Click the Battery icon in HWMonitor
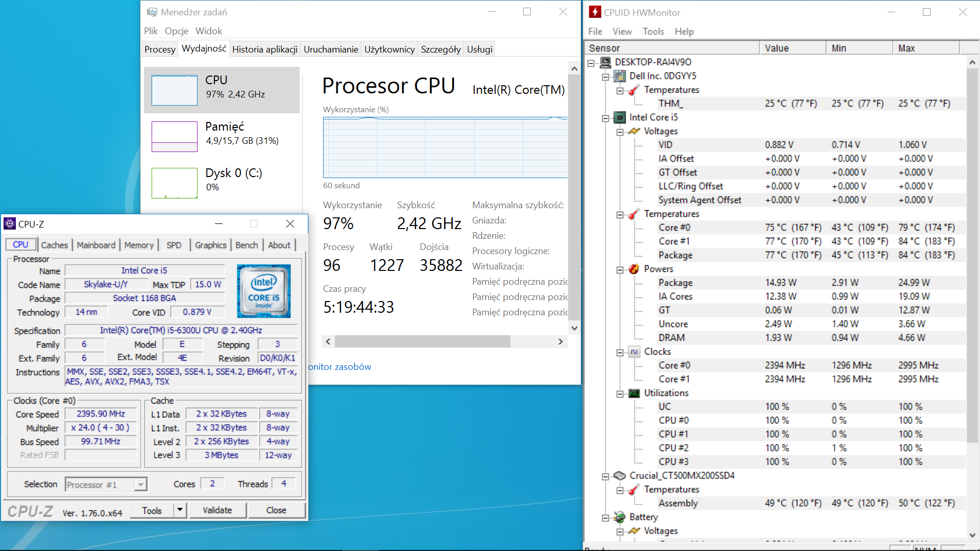Viewport: 980px width, 551px height. [x=620, y=517]
